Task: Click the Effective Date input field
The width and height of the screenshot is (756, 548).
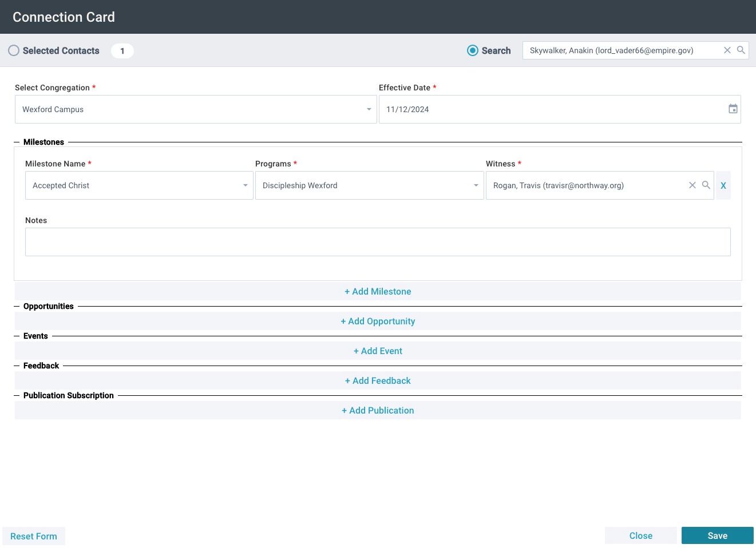Action: coord(560,109)
